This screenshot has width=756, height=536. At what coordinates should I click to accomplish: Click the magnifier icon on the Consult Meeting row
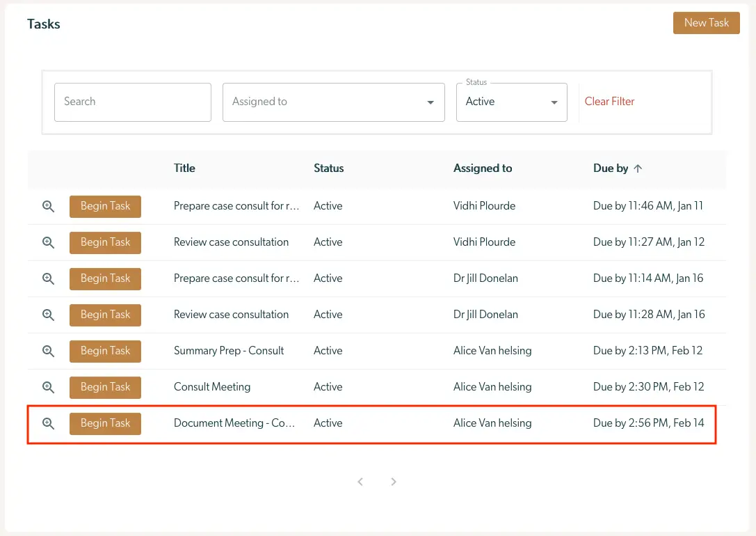point(47,387)
